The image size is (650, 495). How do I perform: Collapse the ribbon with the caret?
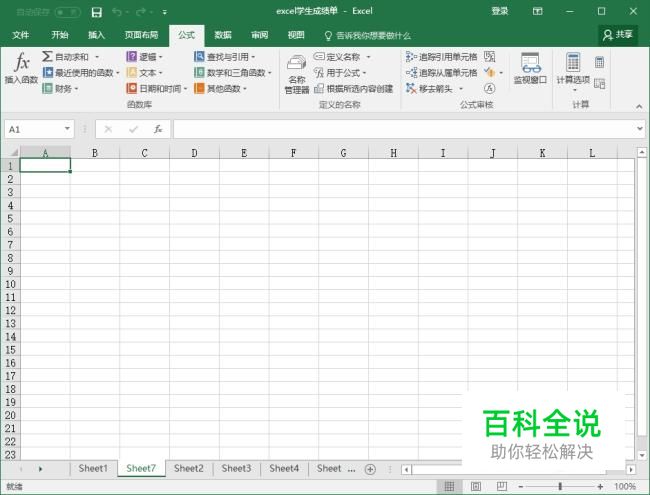coord(639,107)
